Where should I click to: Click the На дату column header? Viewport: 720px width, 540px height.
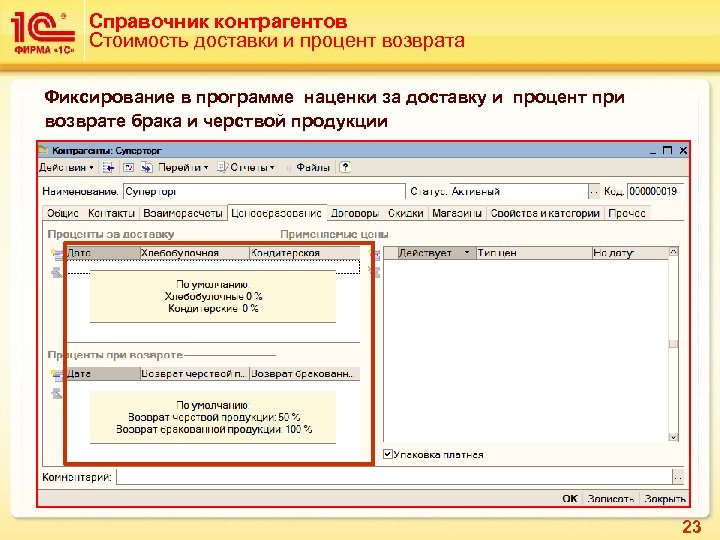[630, 253]
